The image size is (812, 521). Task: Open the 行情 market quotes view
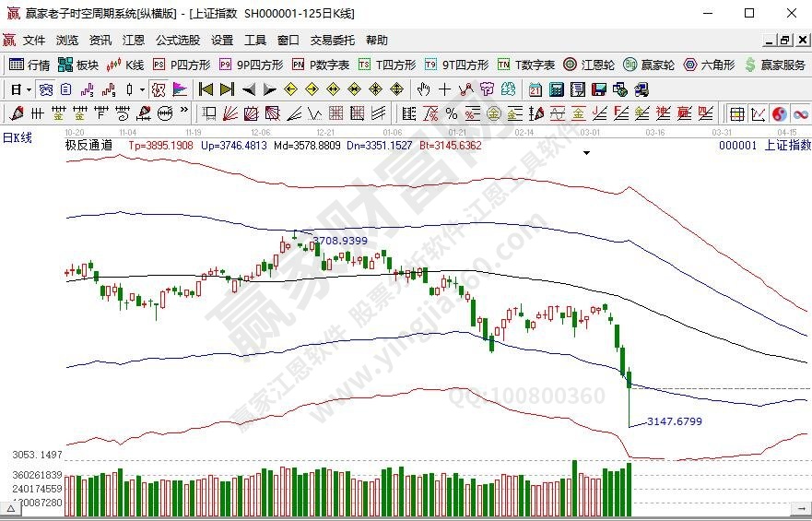tap(29, 65)
